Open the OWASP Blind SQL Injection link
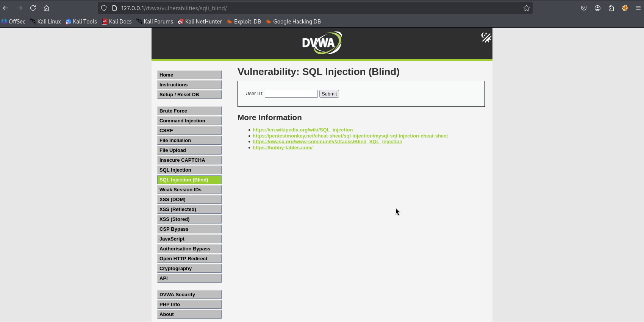Screen dimensions: 644x322 coord(327,142)
